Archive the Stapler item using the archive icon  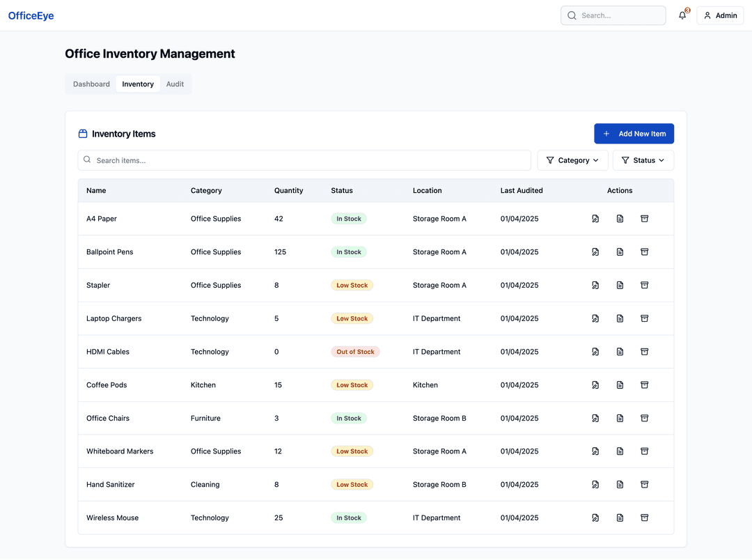644,285
